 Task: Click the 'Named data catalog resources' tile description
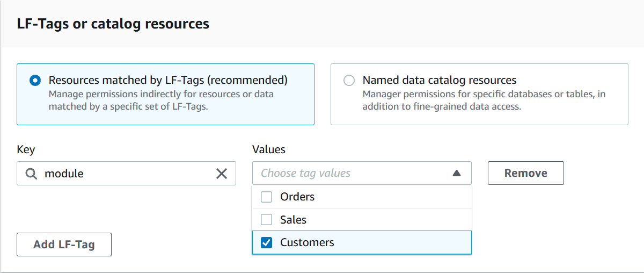coord(483,100)
